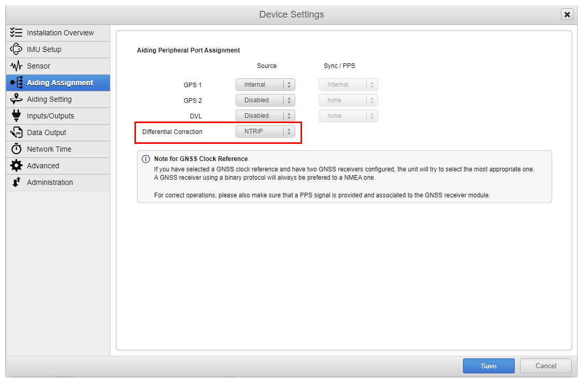
Task: Close the Device Settings dialog
Action: point(567,15)
